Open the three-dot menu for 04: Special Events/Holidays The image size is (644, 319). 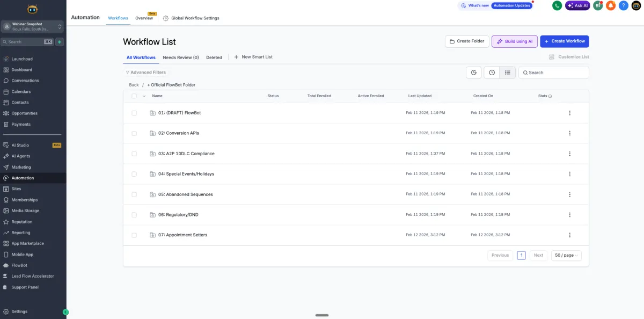tap(569, 174)
